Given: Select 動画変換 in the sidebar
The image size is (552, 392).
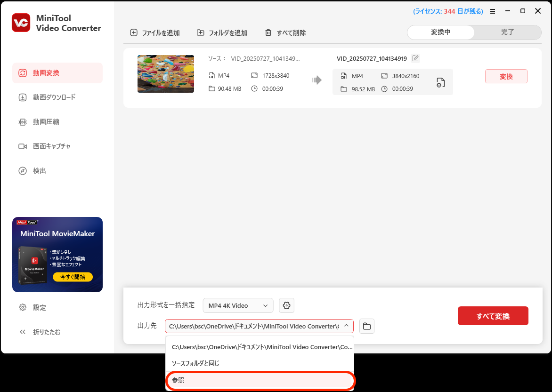Looking at the screenshot, I should [x=57, y=73].
